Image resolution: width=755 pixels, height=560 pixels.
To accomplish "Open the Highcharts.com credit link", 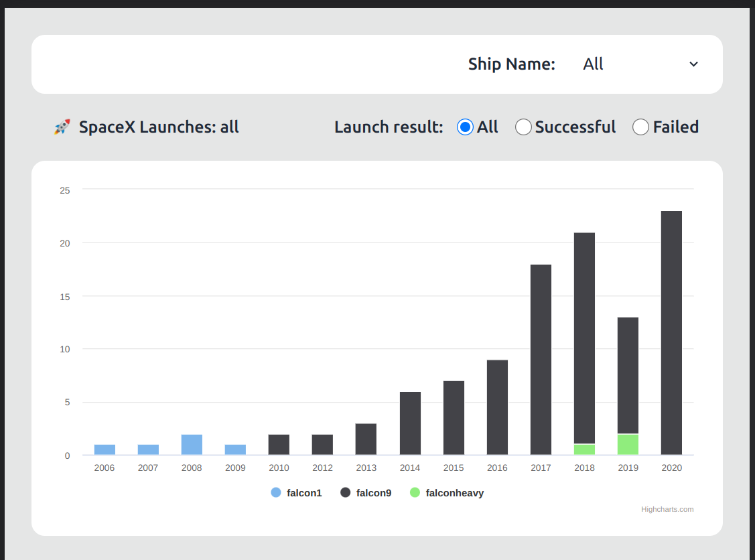I will pos(667,510).
